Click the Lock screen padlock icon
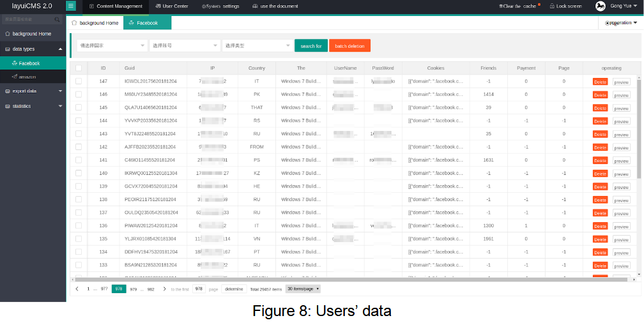Image resolution: width=644 pixels, height=325 pixels. (552, 6)
